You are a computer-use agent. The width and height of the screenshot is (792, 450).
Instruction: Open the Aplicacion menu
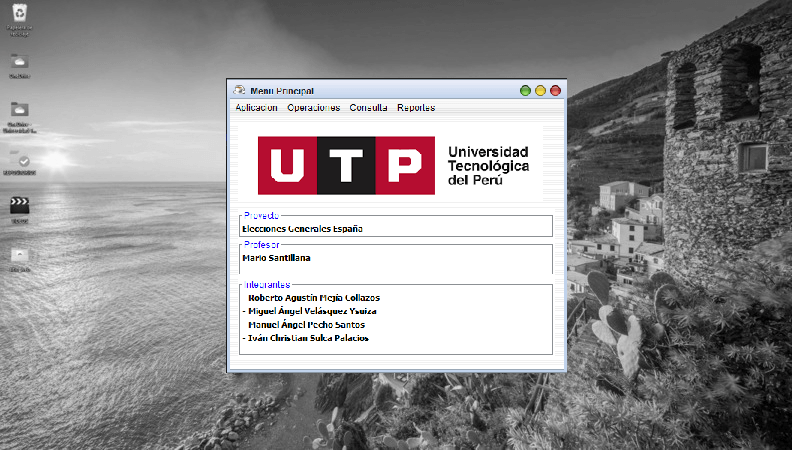click(256, 108)
